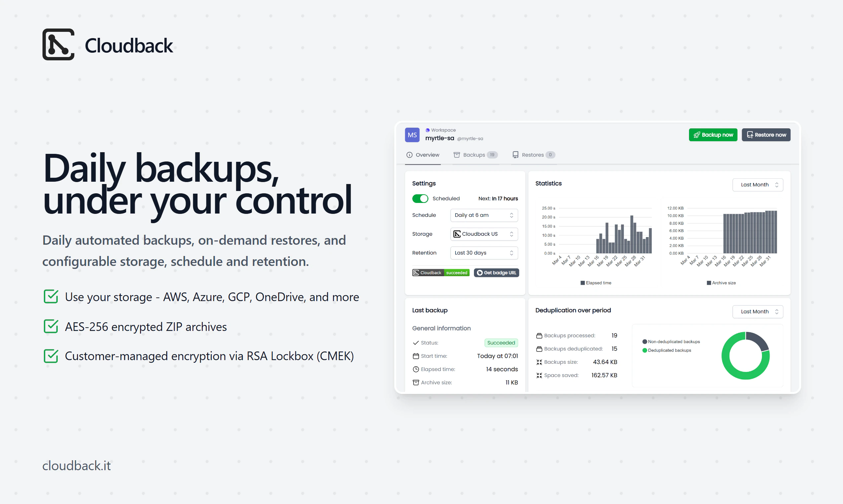Click the myrtle-sa workspace name
The width and height of the screenshot is (843, 504).
[x=439, y=138]
